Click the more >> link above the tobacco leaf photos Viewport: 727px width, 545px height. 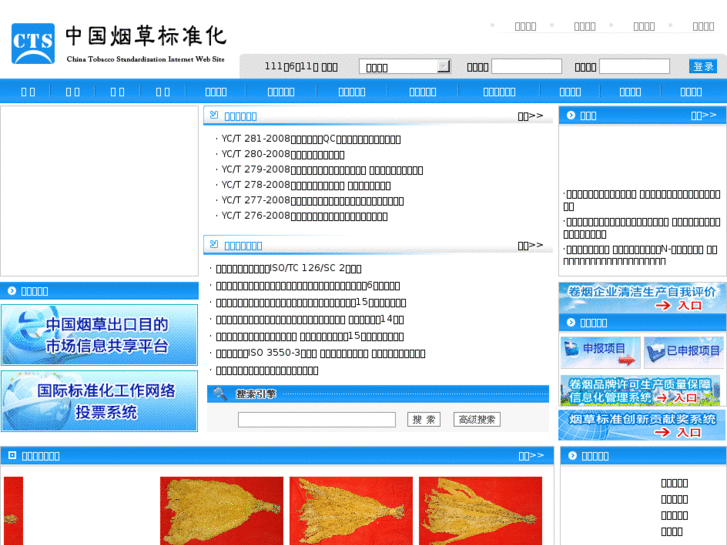point(531,455)
